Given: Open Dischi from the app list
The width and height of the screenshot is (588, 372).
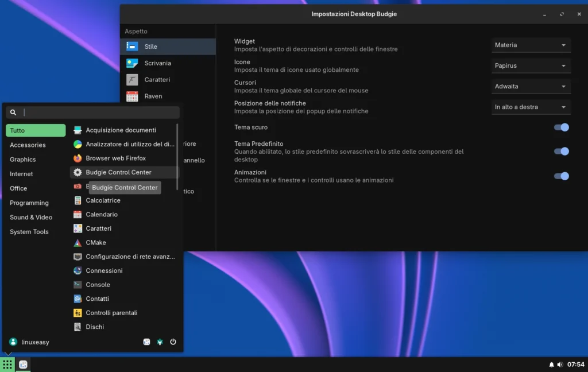Looking at the screenshot, I should pyautogui.click(x=95, y=326).
